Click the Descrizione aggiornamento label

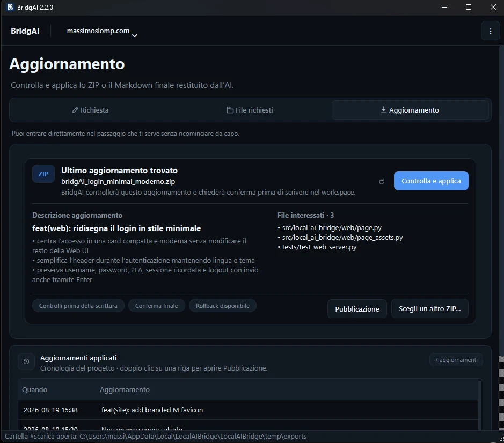pyautogui.click(x=77, y=215)
